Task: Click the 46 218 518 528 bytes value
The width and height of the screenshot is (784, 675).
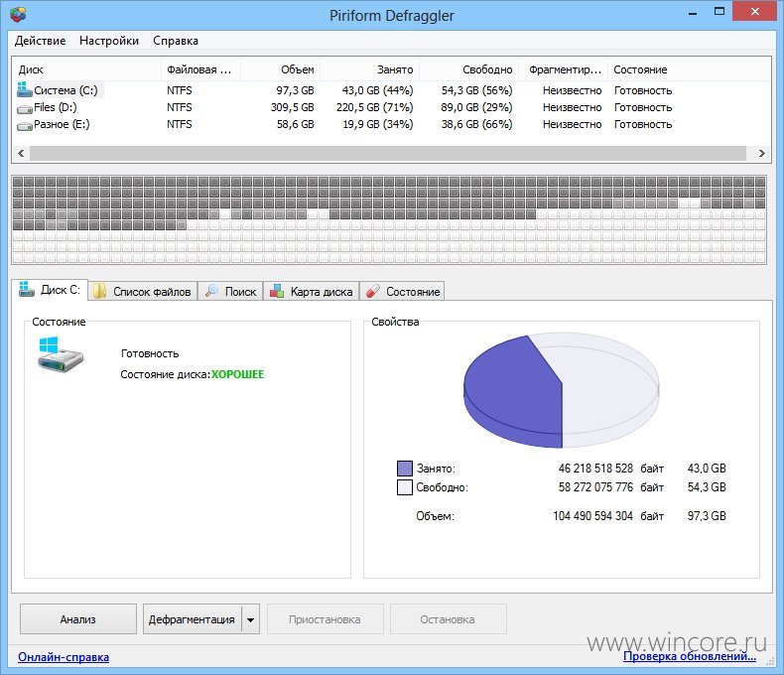Action: (x=595, y=469)
